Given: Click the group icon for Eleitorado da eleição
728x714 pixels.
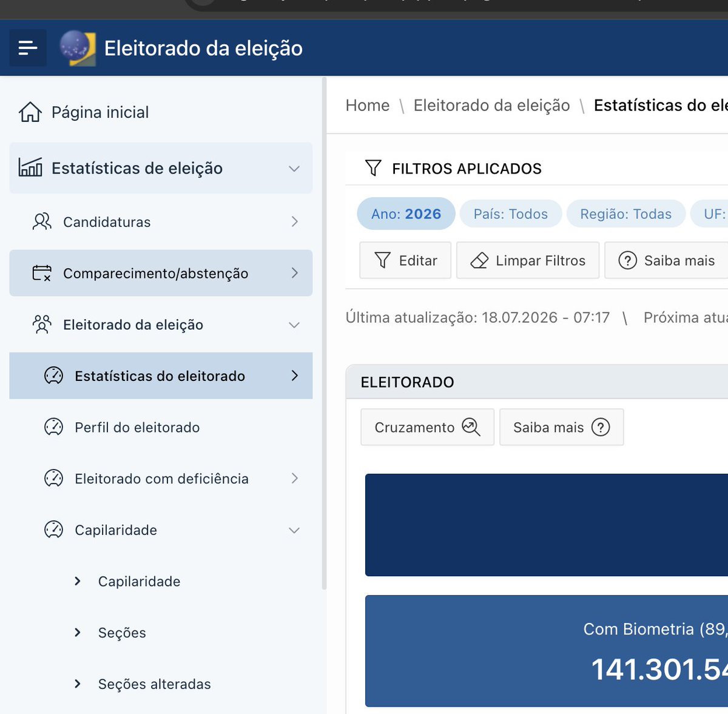Looking at the screenshot, I should pyautogui.click(x=42, y=325).
